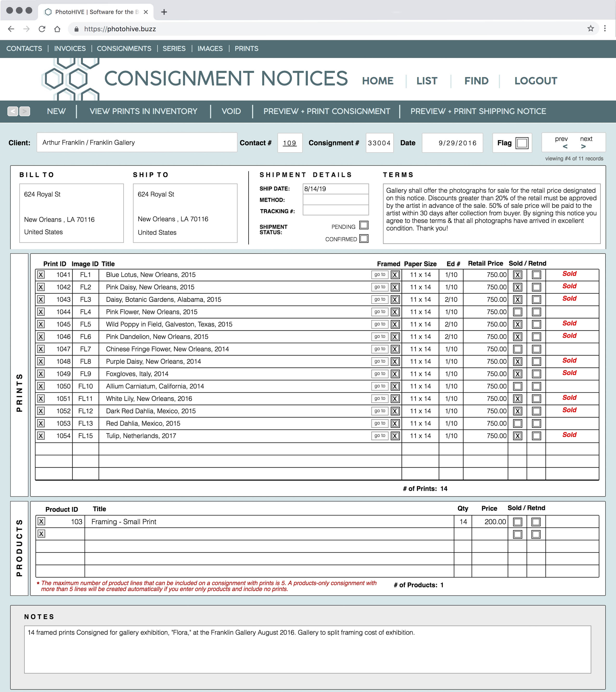
Task: Open contact number 109 link
Action: (289, 143)
